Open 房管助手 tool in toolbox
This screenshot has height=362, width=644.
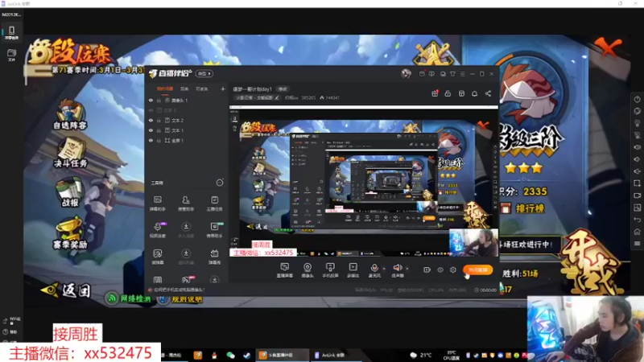[x=186, y=204]
